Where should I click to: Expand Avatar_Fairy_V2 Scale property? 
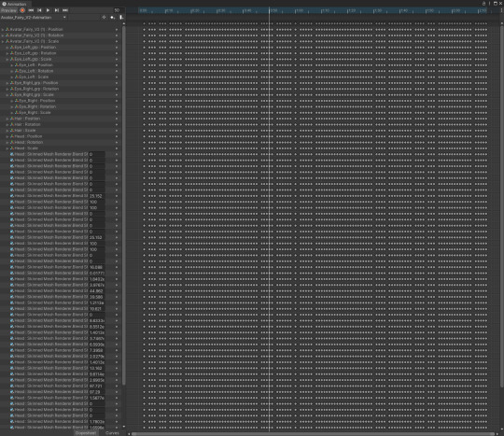(x=3, y=41)
